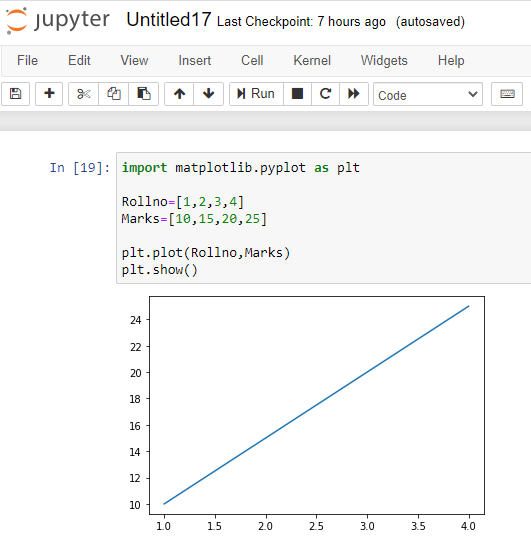
Task: Click x-axis tick label 2.5
Action: pos(316,526)
